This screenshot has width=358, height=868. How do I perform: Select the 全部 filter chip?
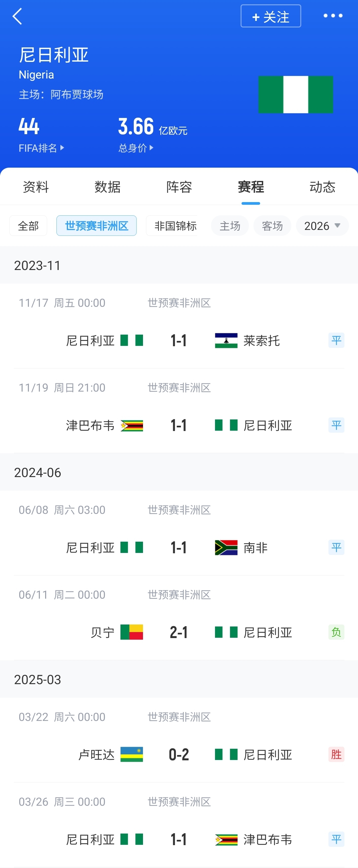pyautogui.click(x=28, y=226)
